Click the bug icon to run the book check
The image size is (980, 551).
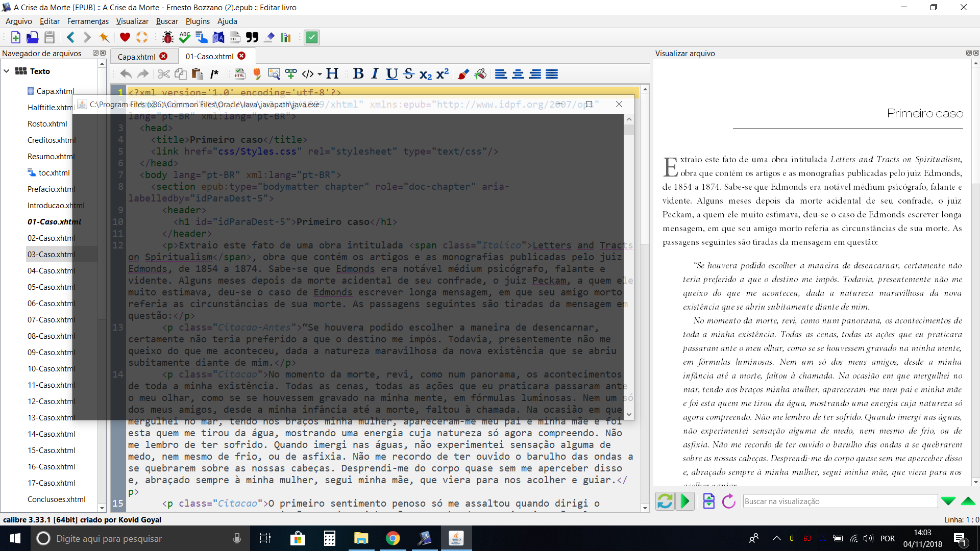click(167, 37)
